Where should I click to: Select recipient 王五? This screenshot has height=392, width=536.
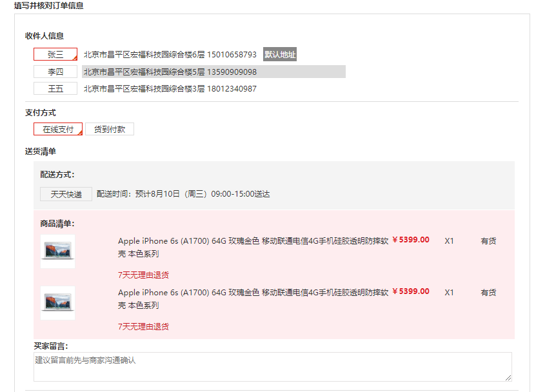(x=55, y=88)
